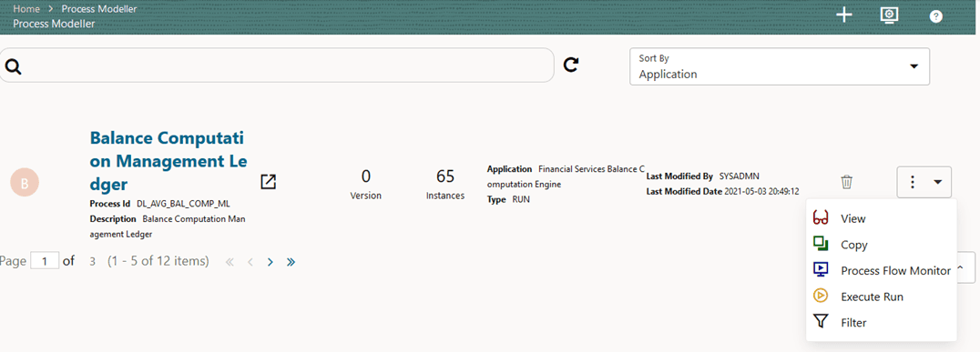
Task: Click Process Modeller breadcrumb link
Action: coord(98,9)
